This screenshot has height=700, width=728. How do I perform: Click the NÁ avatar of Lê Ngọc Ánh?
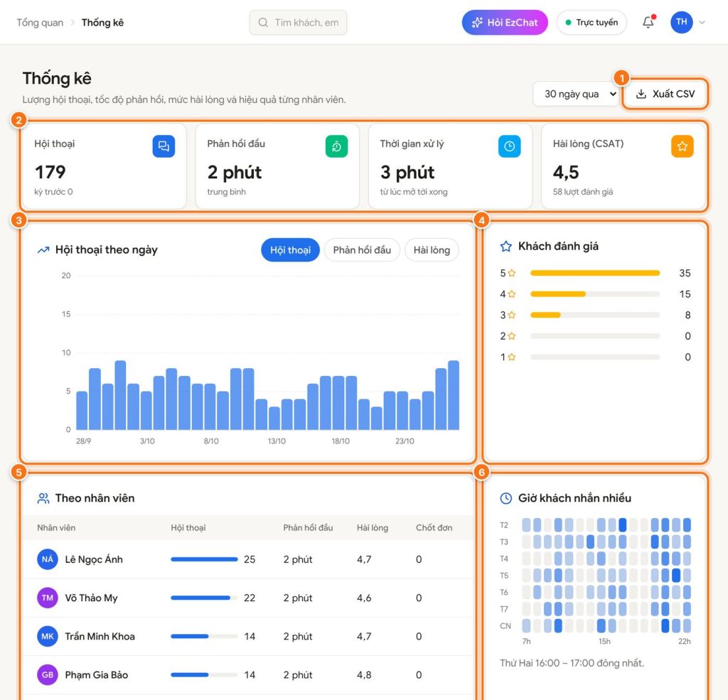pos(48,559)
